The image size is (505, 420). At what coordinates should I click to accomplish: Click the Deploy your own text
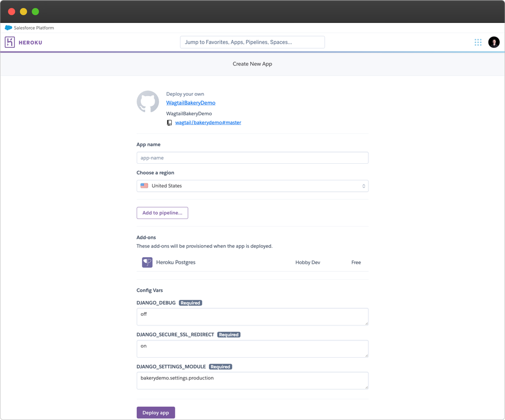tap(185, 94)
